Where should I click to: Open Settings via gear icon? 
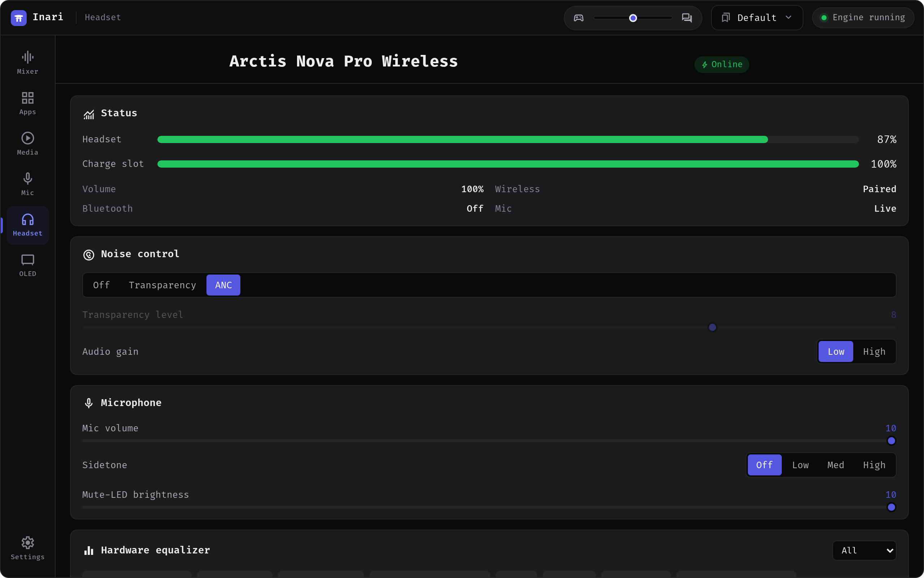pos(27,548)
